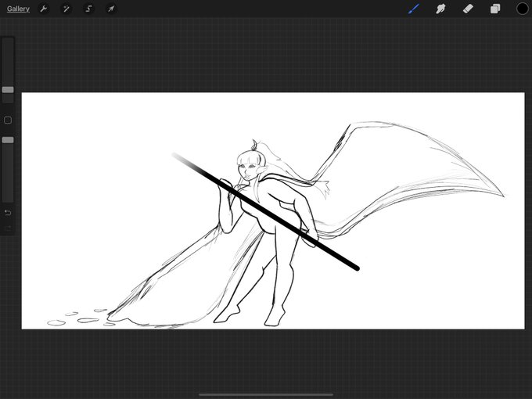
Task: Select the Brush tool
Action: coord(414,9)
